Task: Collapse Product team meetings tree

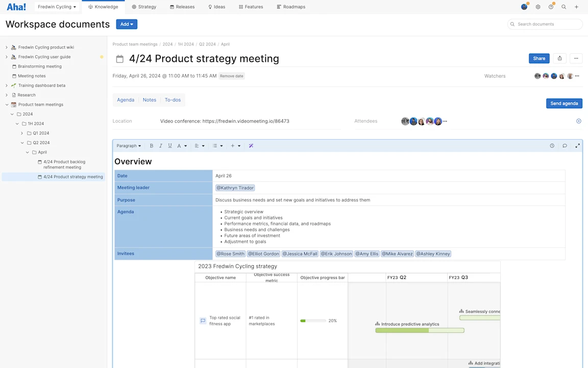Action: (7, 104)
